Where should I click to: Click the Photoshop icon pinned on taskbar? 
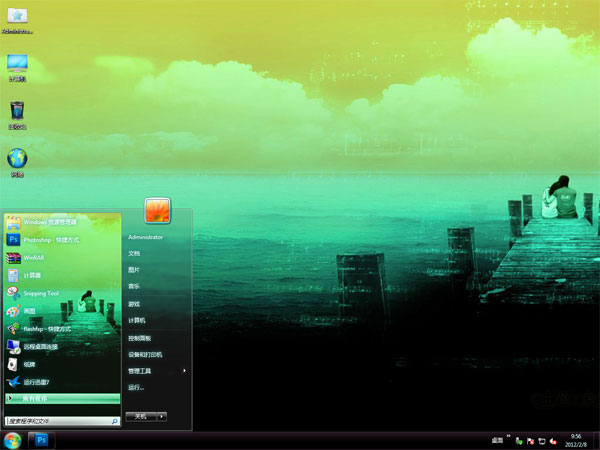[43, 440]
